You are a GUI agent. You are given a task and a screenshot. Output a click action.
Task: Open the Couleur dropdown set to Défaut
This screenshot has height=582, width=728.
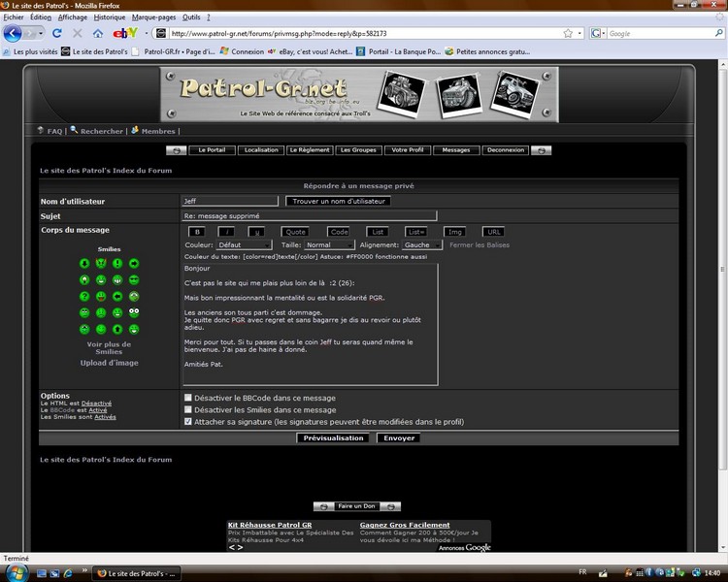click(x=245, y=245)
